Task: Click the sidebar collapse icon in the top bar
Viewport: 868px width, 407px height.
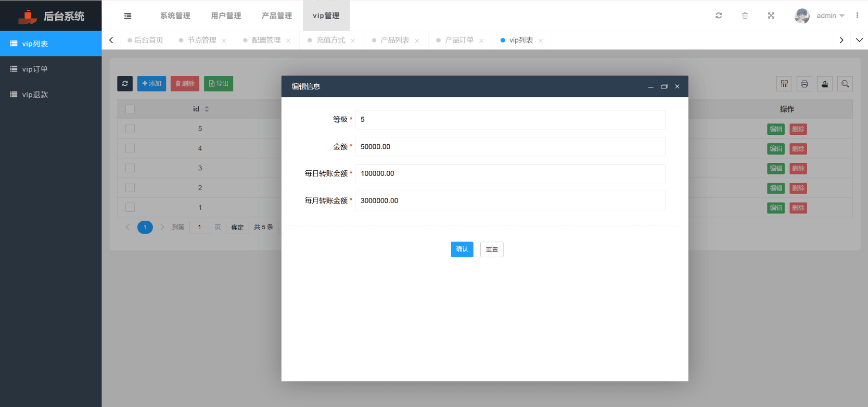Action: point(127,16)
